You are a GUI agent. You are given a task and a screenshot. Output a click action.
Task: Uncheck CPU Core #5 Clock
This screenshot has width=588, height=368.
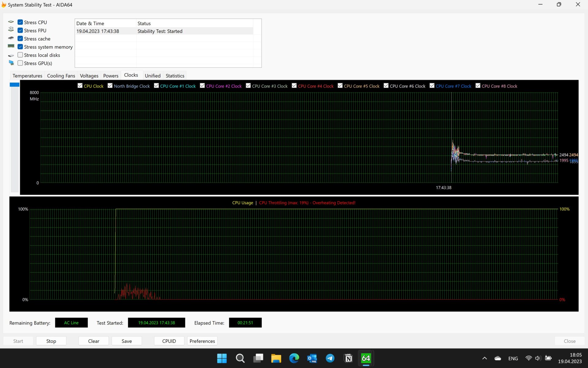pos(340,86)
